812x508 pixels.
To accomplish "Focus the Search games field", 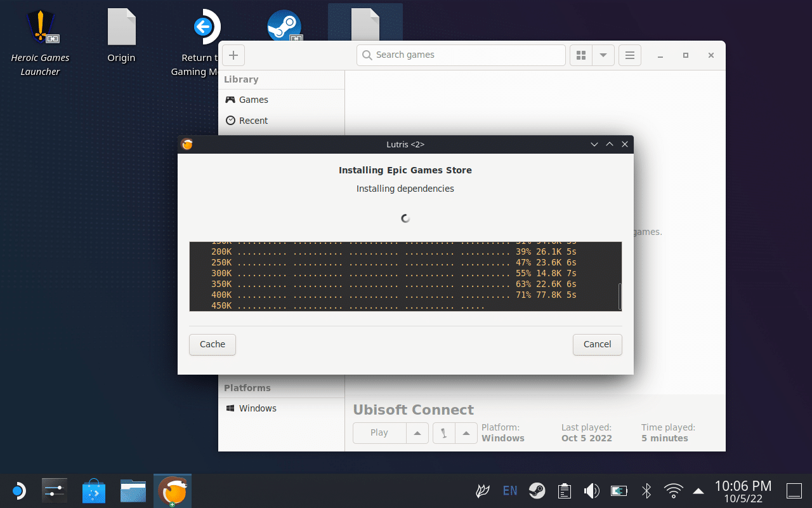I will point(461,55).
